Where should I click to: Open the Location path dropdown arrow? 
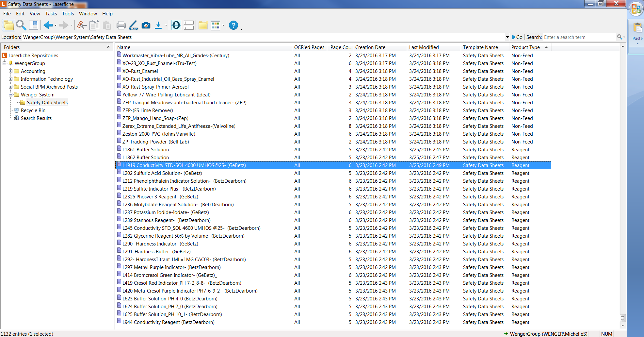click(507, 37)
